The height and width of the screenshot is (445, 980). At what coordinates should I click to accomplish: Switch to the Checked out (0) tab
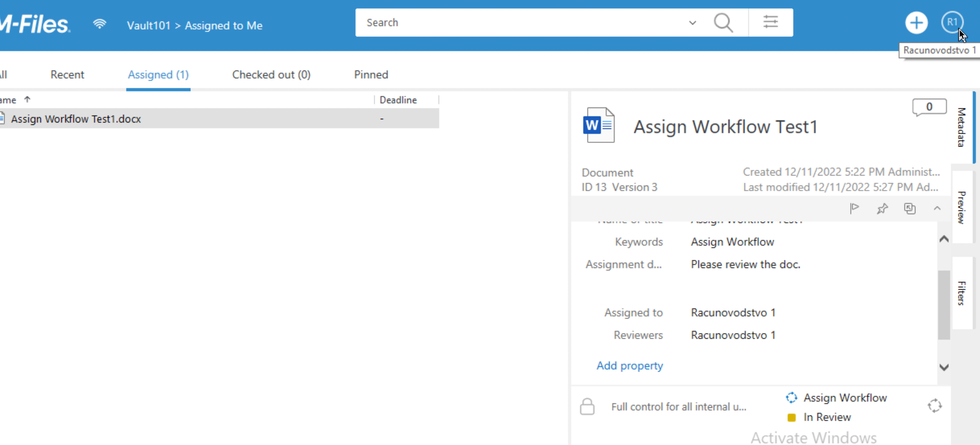pos(271,74)
